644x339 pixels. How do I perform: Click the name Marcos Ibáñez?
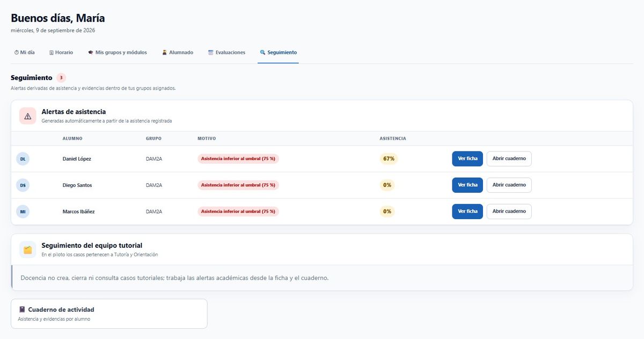click(x=79, y=212)
